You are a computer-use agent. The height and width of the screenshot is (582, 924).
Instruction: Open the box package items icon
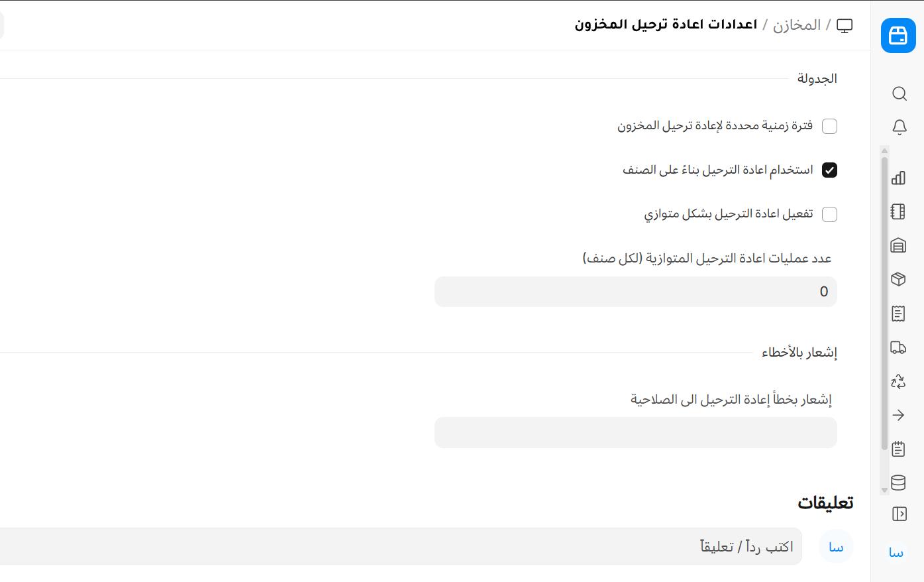pyautogui.click(x=898, y=279)
